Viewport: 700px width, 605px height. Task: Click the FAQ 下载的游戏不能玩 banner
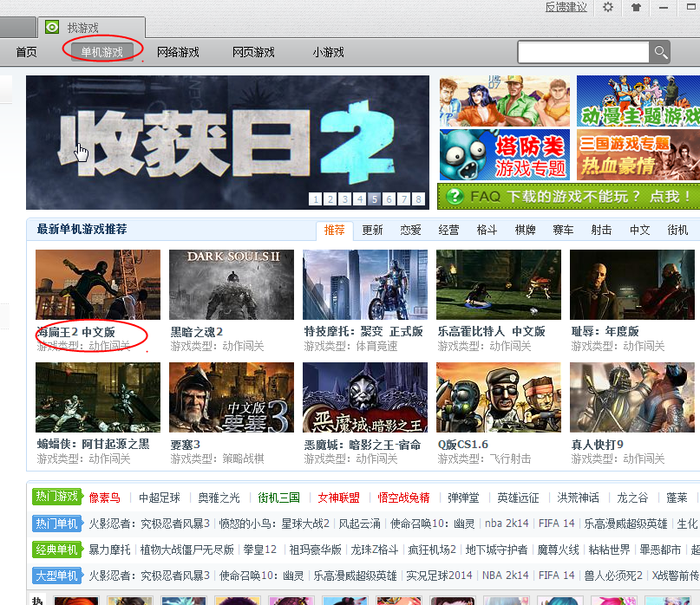[x=569, y=196]
